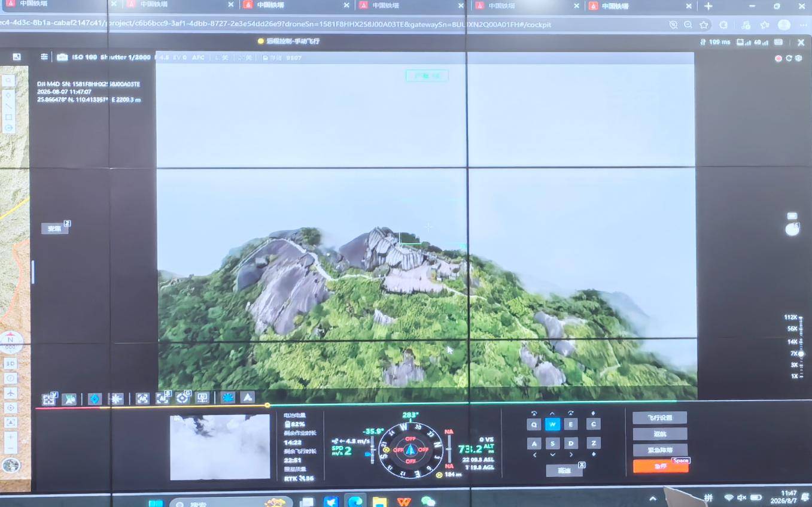Toggle the blue diamond toolbar icon

pos(95,399)
